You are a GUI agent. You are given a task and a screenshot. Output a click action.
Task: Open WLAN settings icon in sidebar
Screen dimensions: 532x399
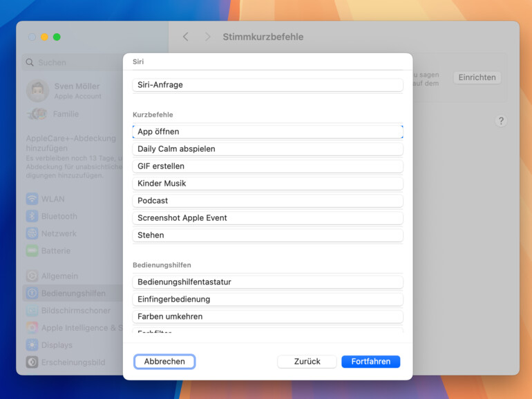[32, 199]
